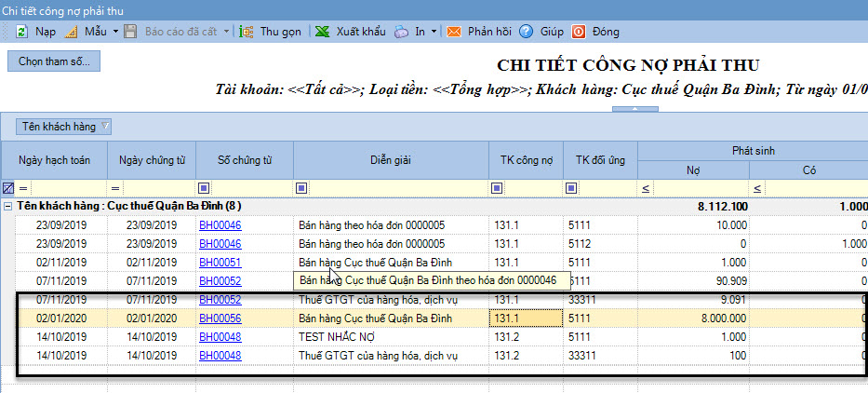This screenshot has height=393, width=868.
Task: Click the TEST NHẮC NỢ description cell
Action: click(x=391, y=337)
